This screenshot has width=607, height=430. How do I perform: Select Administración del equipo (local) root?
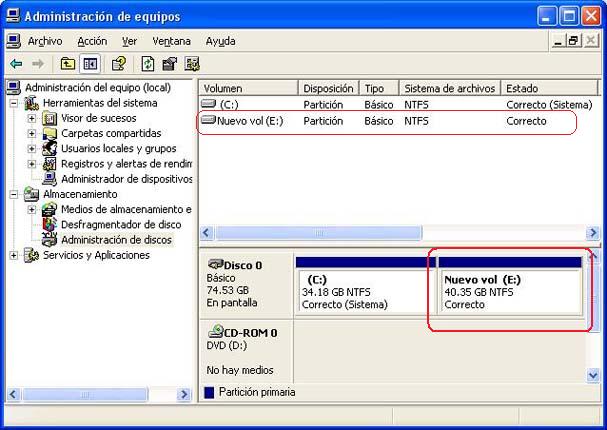pos(98,87)
